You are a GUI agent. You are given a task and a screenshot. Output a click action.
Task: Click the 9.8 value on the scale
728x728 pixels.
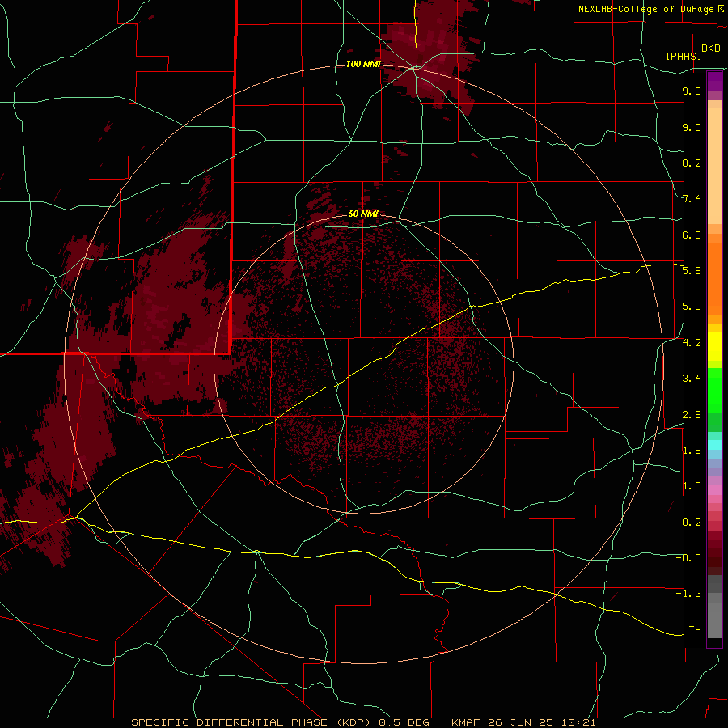tap(692, 91)
